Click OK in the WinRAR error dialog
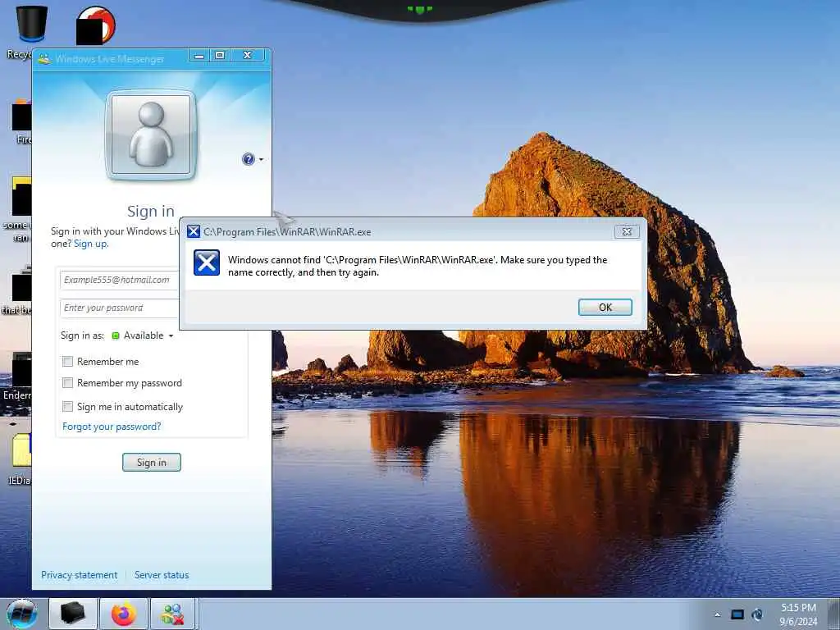The image size is (840, 630). (605, 307)
